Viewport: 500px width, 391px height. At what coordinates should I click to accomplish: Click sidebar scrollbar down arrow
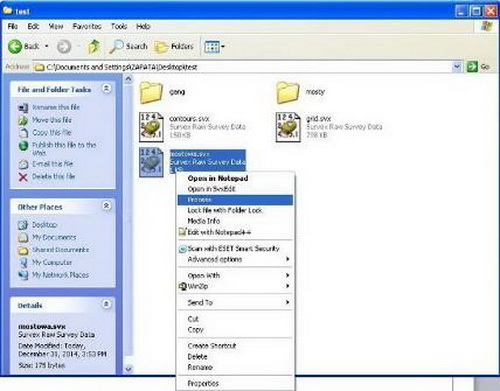click(x=128, y=369)
